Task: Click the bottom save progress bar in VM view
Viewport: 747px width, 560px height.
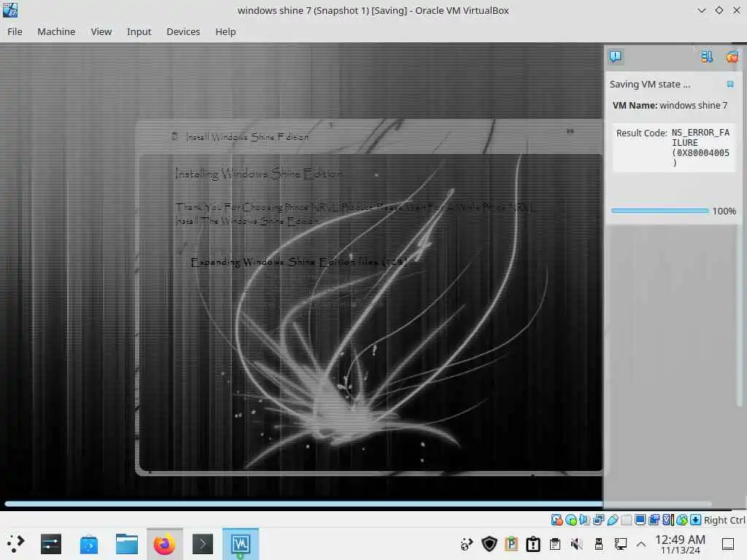Action: tap(357, 503)
